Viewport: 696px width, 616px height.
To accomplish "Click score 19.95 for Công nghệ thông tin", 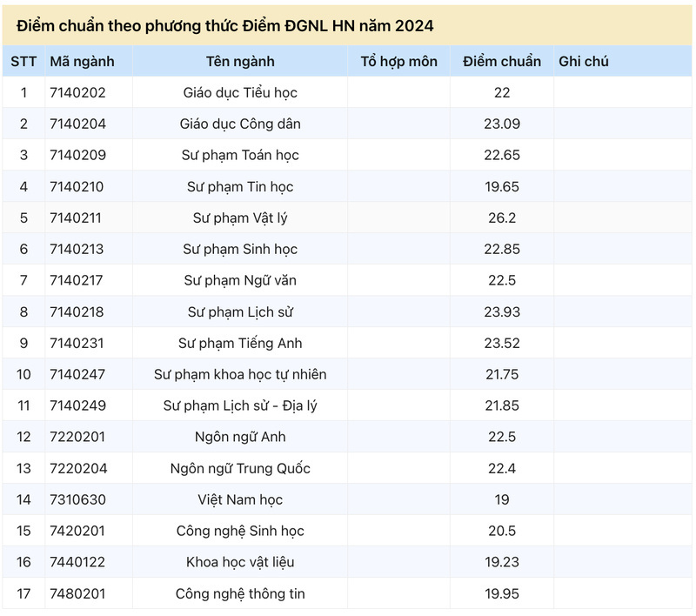I will (502, 593).
